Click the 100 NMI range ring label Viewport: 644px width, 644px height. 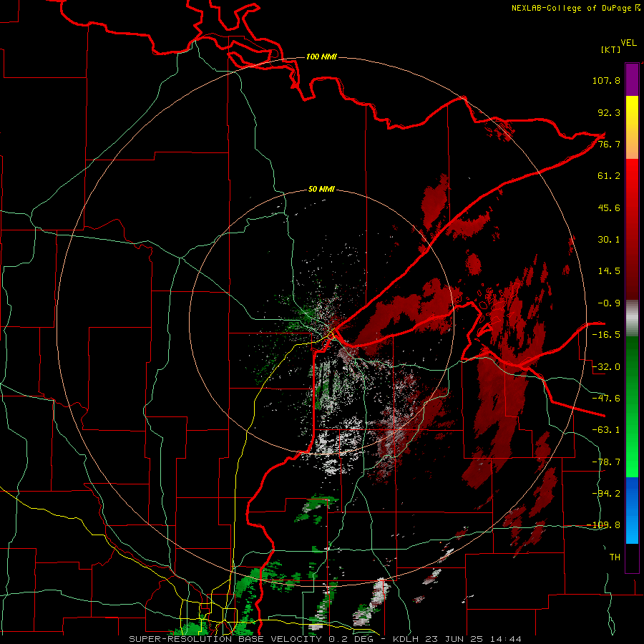(321, 57)
